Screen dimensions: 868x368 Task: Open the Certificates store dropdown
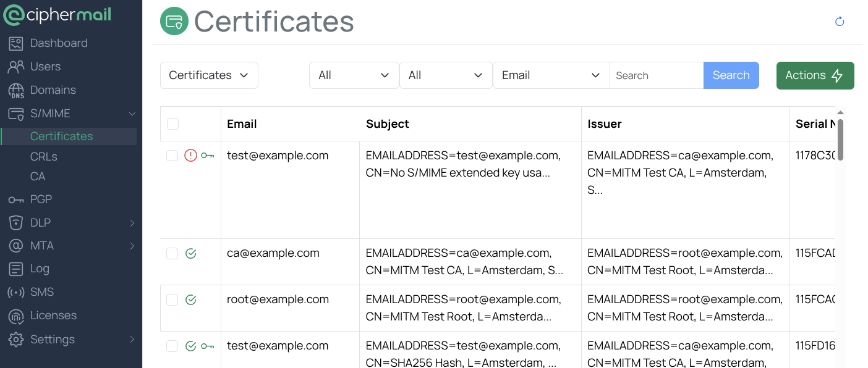209,75
